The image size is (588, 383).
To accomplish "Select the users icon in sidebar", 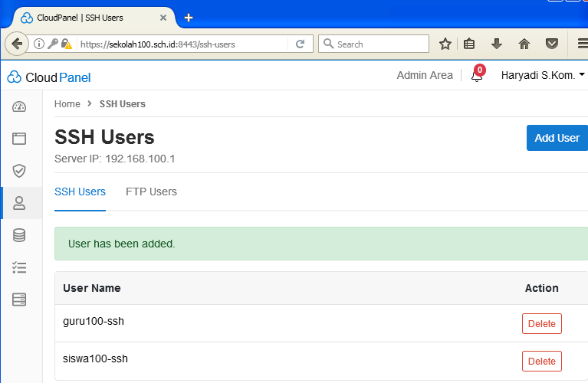I will (x=19, y=203).
